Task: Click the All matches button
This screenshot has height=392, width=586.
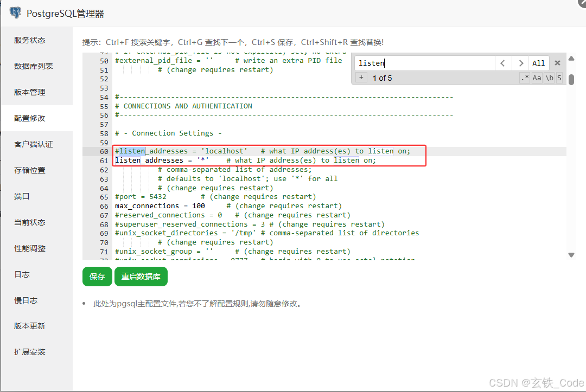Action: [x=539, y=63]
